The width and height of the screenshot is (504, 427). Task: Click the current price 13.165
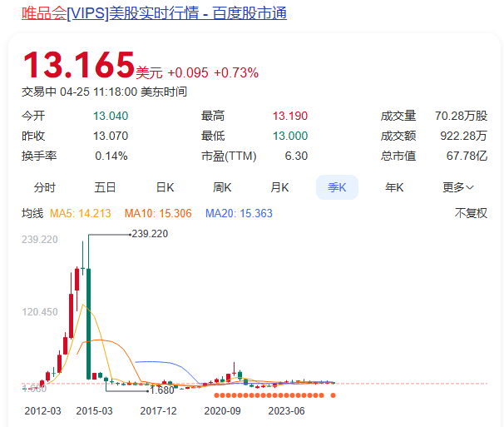click(78, 65)
